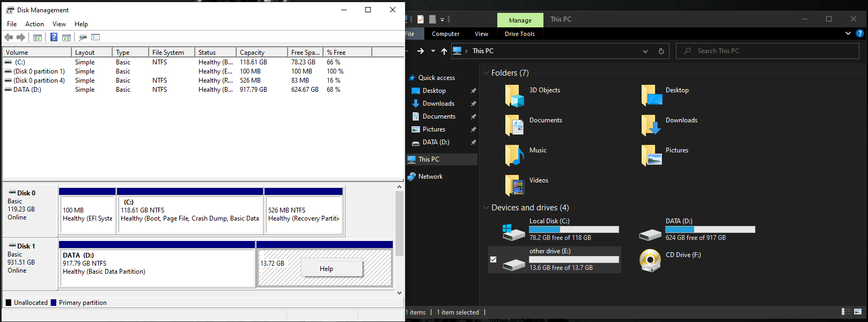Collapse the Folders (7) group chevron
Image resolution: width=868 pixels, height=322 pixels.
486,73
